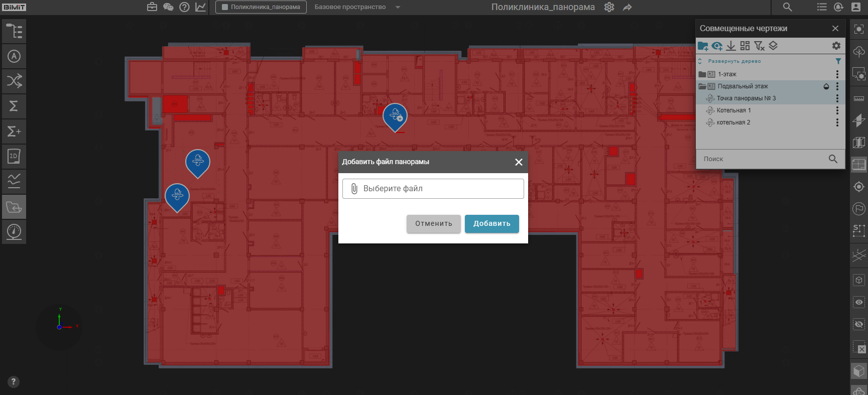This screenshot has width=868, height=395.
Task: Open settings gear next to project title
Action: (609, 7)
